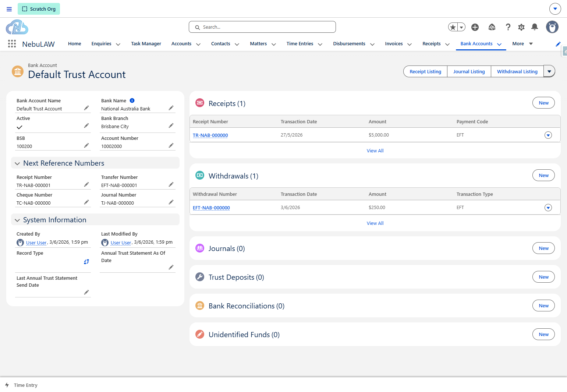This screenshot has height=392, width=567.
Task: Open the global actions plus icon
Action: [x=475, y=27]
